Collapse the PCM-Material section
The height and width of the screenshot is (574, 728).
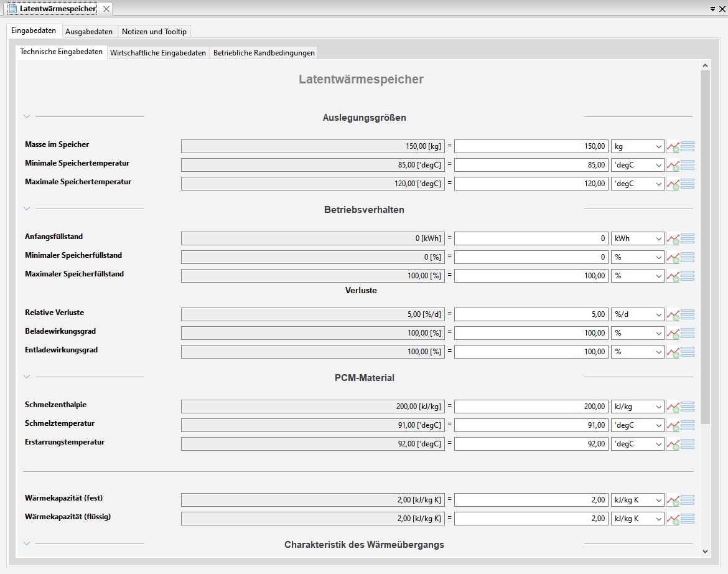pos(27,377)
